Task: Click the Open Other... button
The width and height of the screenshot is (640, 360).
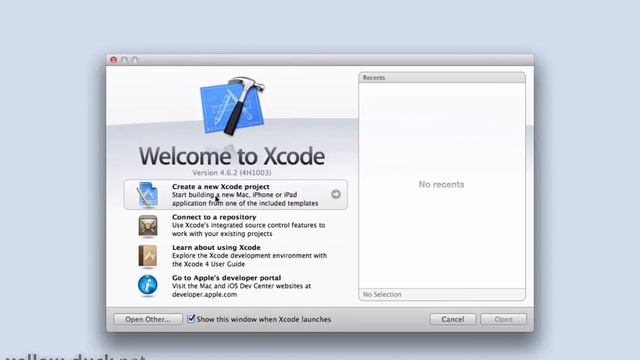Action: (148, 319)
